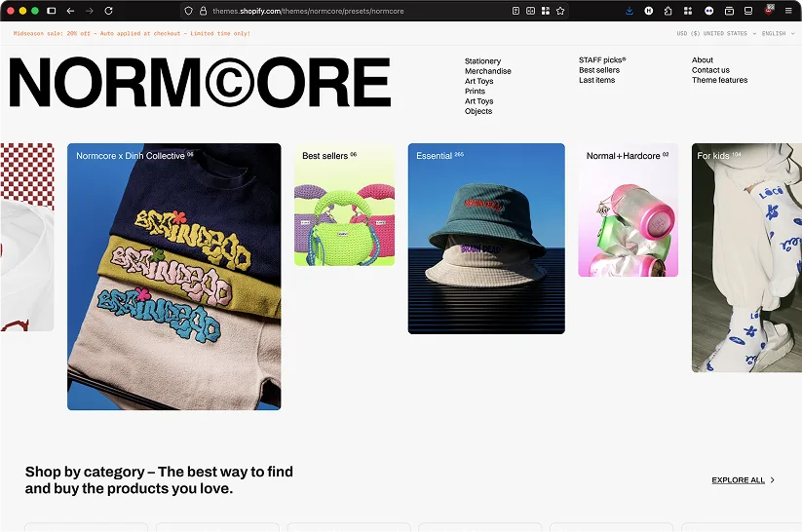The width and height of the screenshot is (802, 532).
Task: Go back to the previous page
Action: [70, 11]
